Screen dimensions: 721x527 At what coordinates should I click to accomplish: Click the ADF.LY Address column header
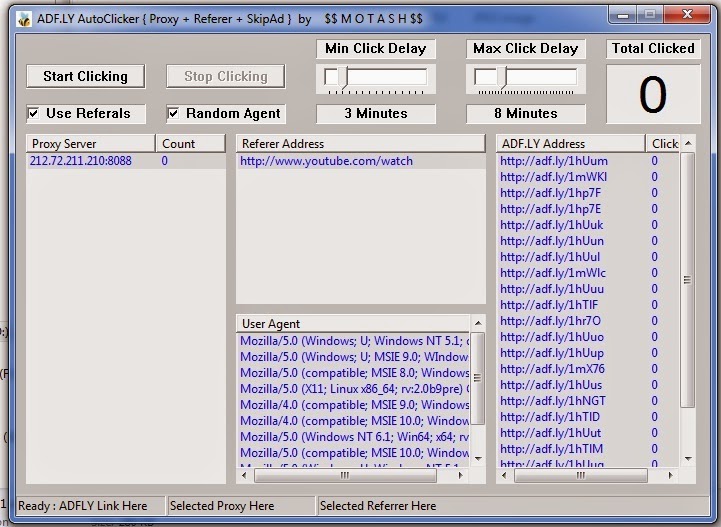coord(571,143)
